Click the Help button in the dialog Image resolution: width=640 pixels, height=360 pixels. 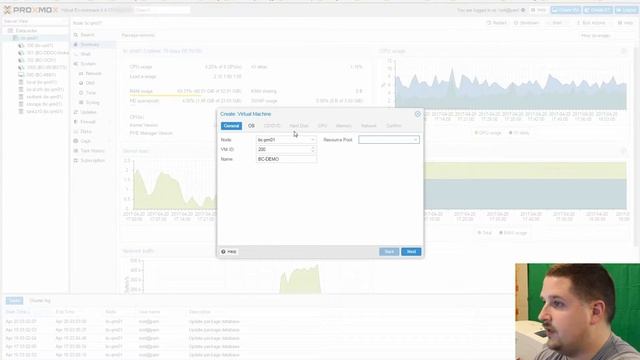(229, 252)
